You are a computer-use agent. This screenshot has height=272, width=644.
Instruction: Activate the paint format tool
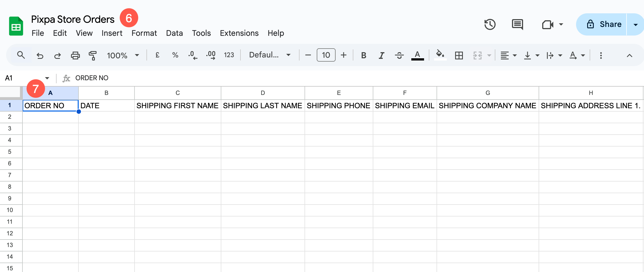coord(93,56)
